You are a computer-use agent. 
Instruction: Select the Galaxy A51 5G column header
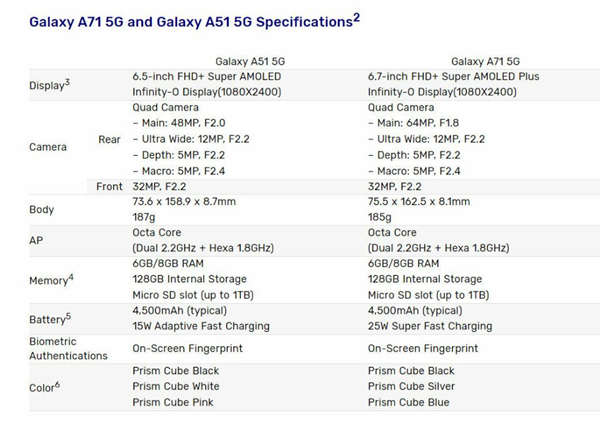[250, 61]
